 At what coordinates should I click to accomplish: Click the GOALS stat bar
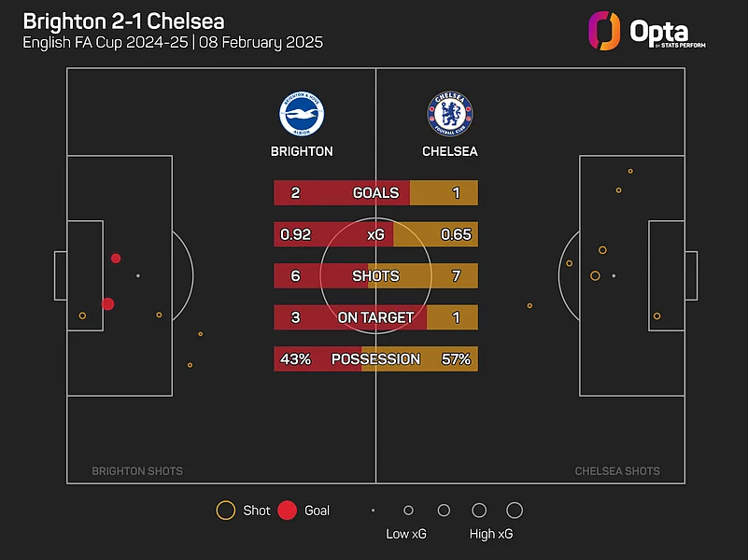click(x=375, y=193)
